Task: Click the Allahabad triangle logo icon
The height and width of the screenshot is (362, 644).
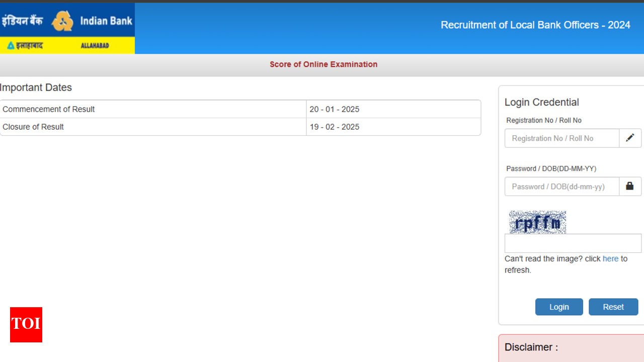Action: tap(11, 46)
